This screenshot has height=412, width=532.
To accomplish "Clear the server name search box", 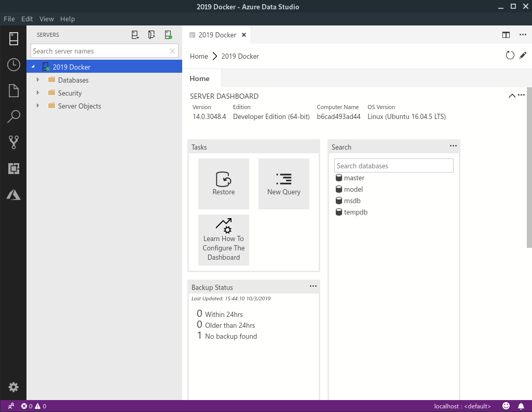I will pos(172,51).
